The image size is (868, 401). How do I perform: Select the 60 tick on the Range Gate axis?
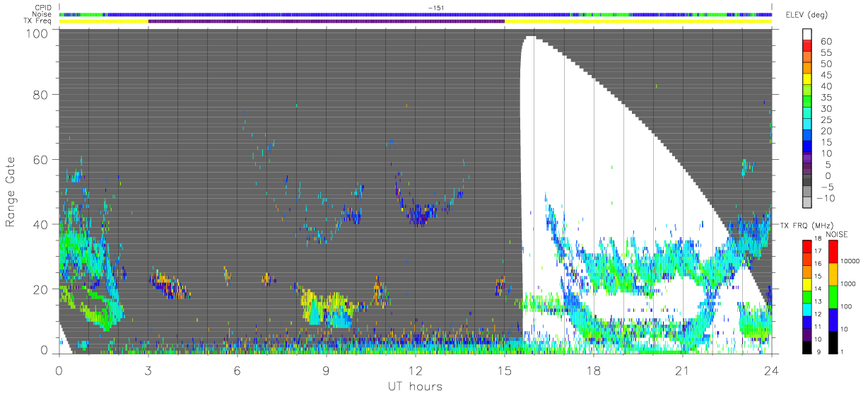(x=40, y=161)
